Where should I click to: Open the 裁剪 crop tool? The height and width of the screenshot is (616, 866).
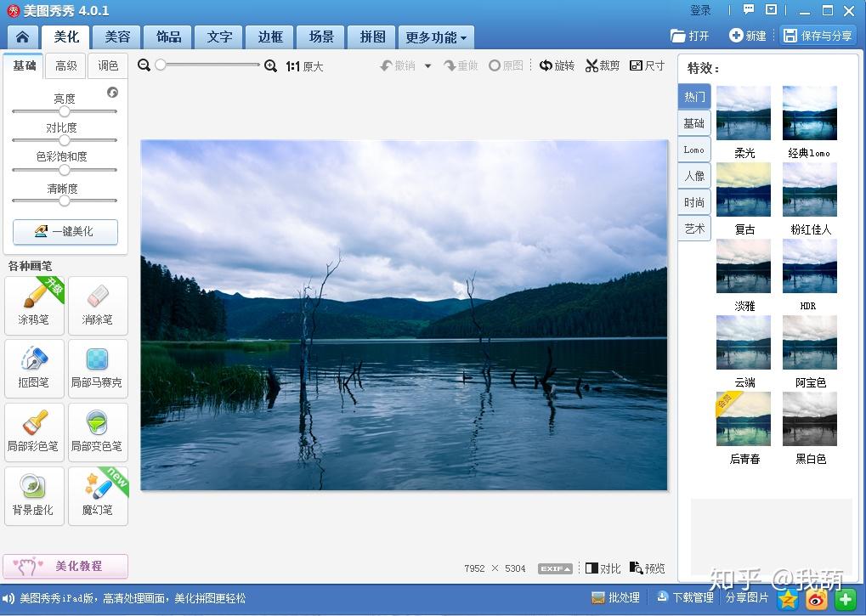coord(603,65)
